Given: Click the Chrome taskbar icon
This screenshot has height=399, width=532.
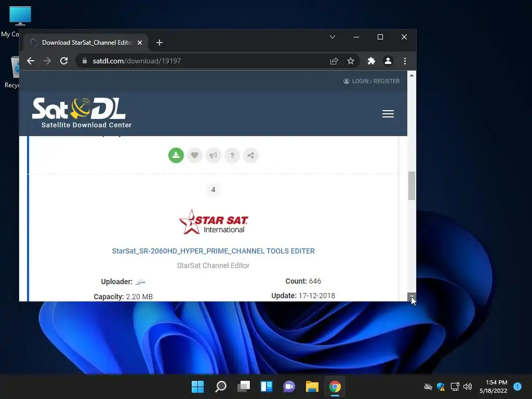Looking at the screenshot, I should [335, 387].
